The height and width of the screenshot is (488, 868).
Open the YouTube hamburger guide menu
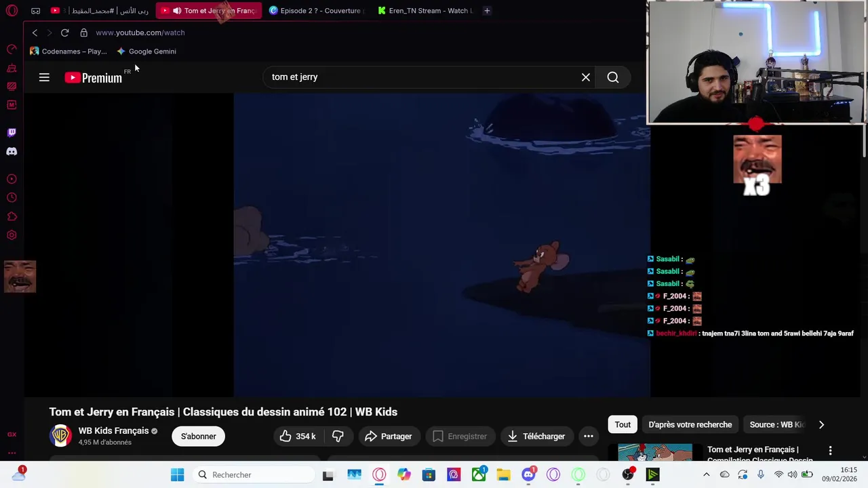tap(44, 77)
